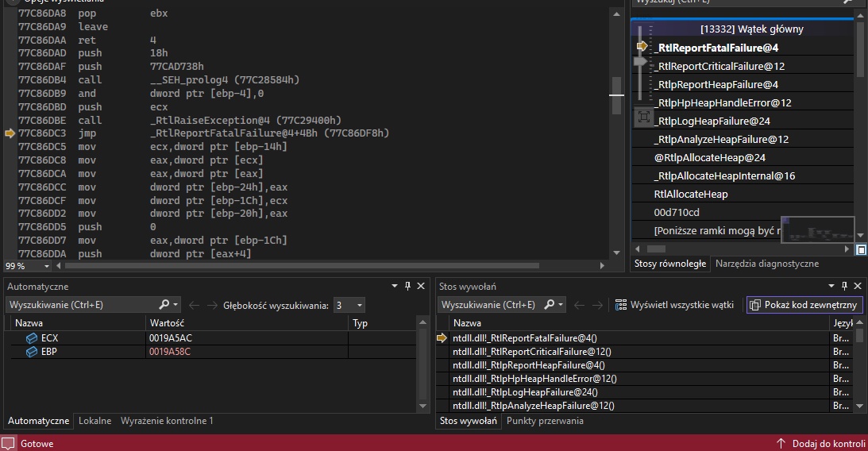Click the EBP value 0019A58C
This screenshot has width=868, height=451.
tap(170, 352)
